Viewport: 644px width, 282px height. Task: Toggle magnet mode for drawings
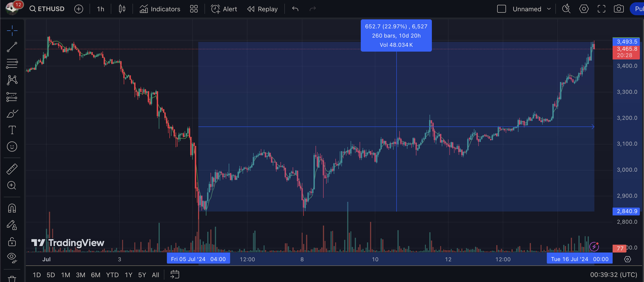[12, 208]
